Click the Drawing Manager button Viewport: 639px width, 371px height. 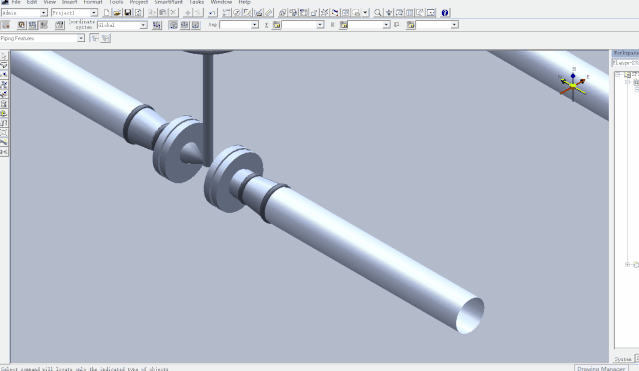point(601,368)
